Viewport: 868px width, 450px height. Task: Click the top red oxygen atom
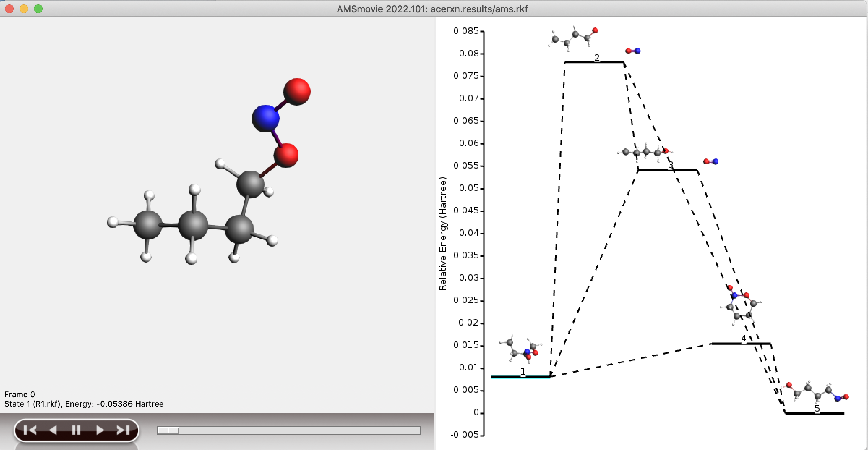tap(297, 92)
